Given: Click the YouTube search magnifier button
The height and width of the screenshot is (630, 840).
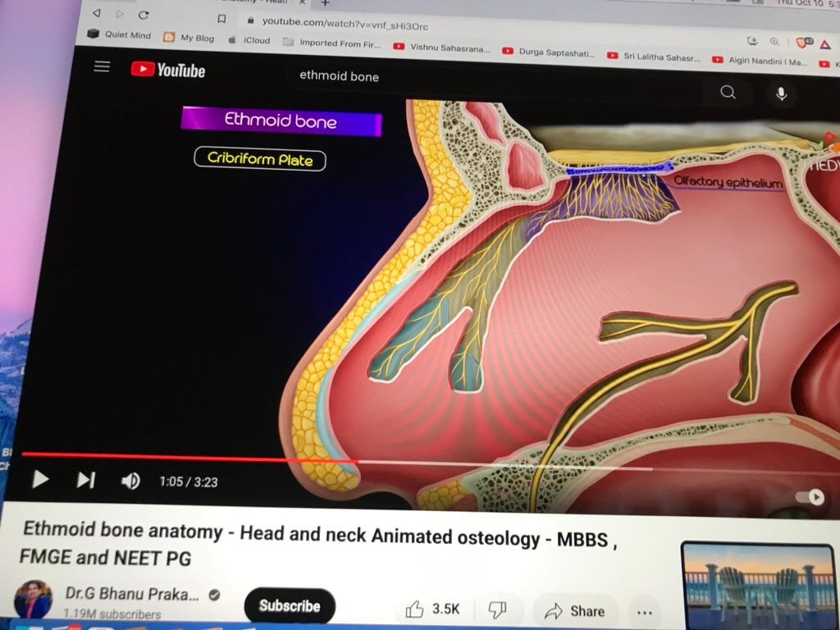Looking at the screenshot, I should [x=728, y=92].
